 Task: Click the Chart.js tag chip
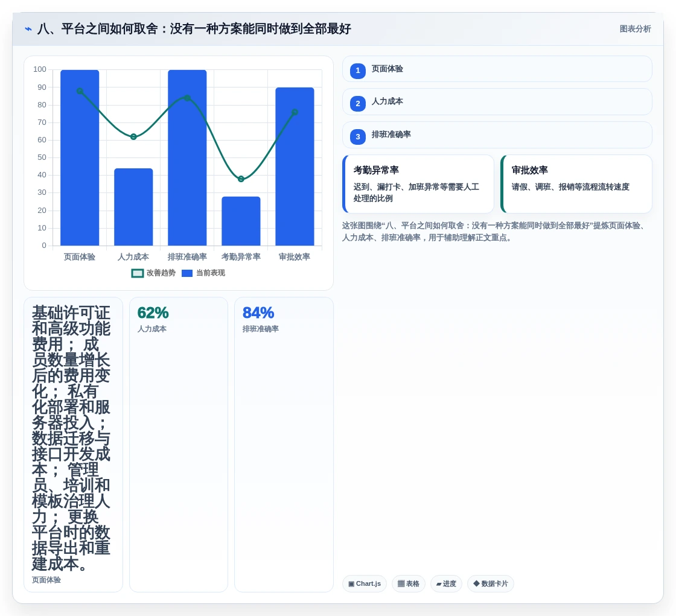(365, 583)
